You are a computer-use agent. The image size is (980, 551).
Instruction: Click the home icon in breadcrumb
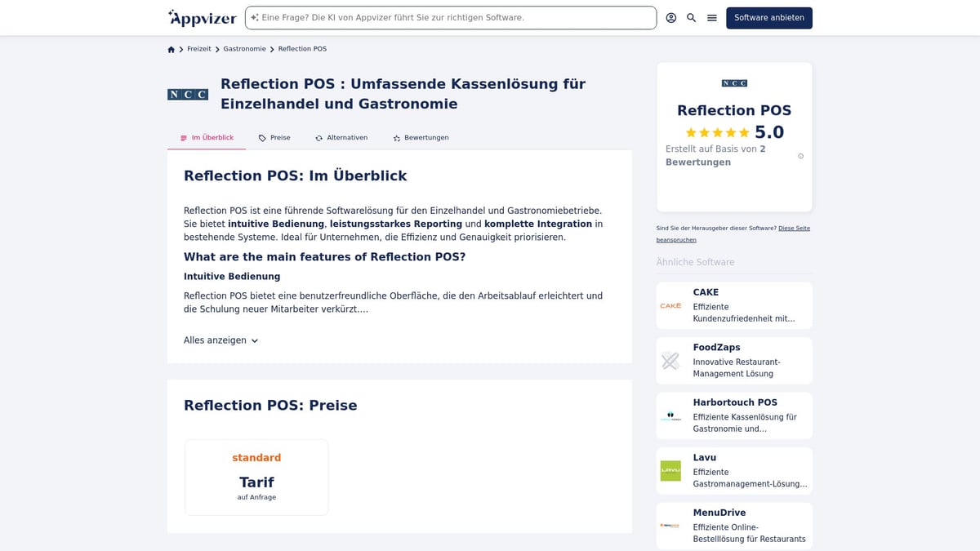171,49
